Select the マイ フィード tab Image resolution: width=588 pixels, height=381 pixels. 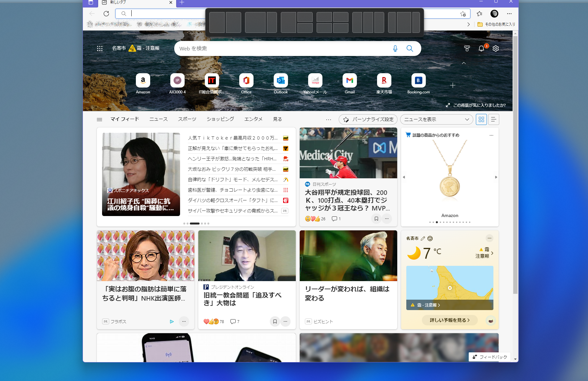[125, 119]
